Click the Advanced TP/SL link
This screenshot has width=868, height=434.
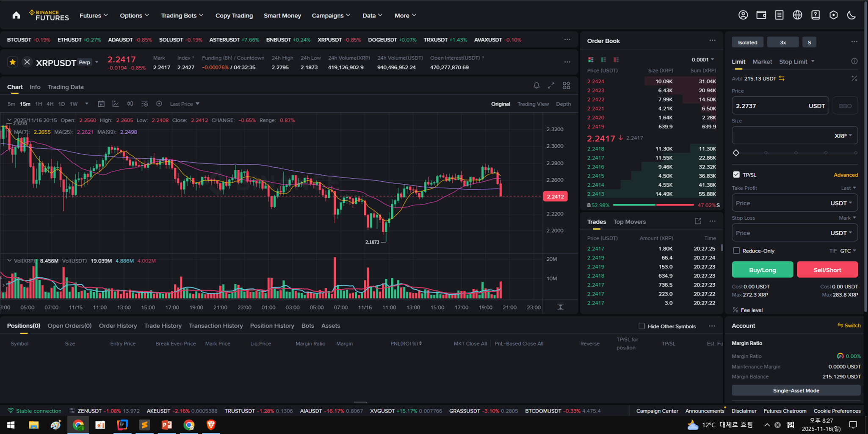[846, 175]
